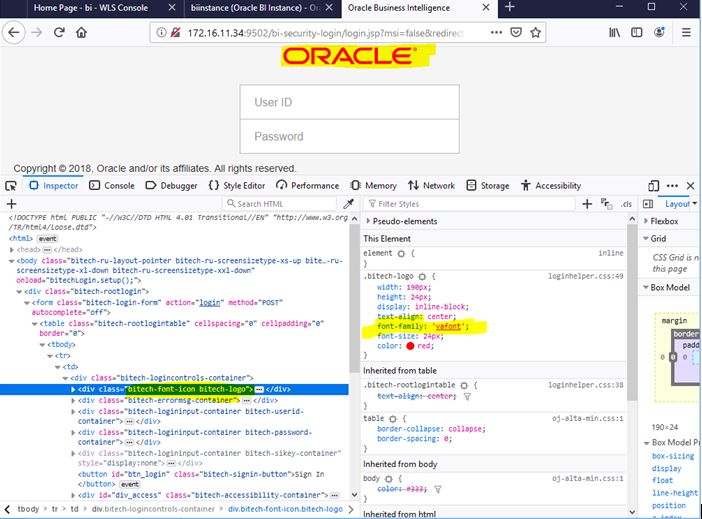Switch to the Performance tab
The width and height of the screenshot is (702, 519).
pos(308,186)
